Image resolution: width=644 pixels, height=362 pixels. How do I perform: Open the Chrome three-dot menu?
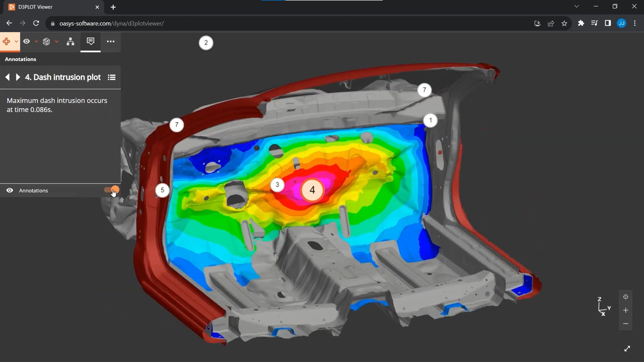pyautogui.click(x=635, y=23)
